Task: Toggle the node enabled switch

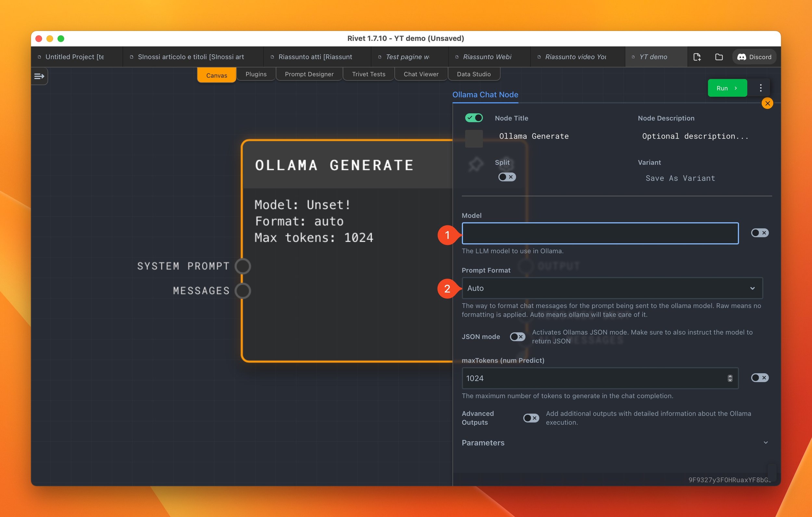Action: coord(474,118)
